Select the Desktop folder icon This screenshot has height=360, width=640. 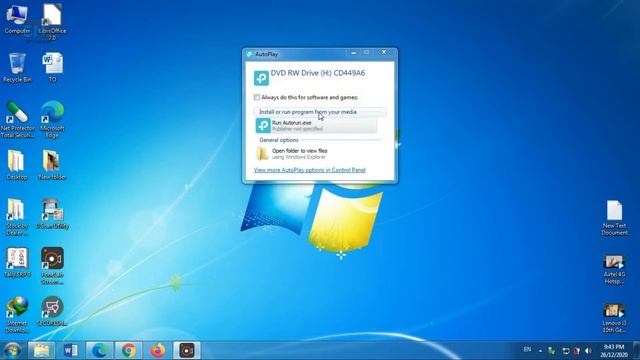click(x=16, y=165)
